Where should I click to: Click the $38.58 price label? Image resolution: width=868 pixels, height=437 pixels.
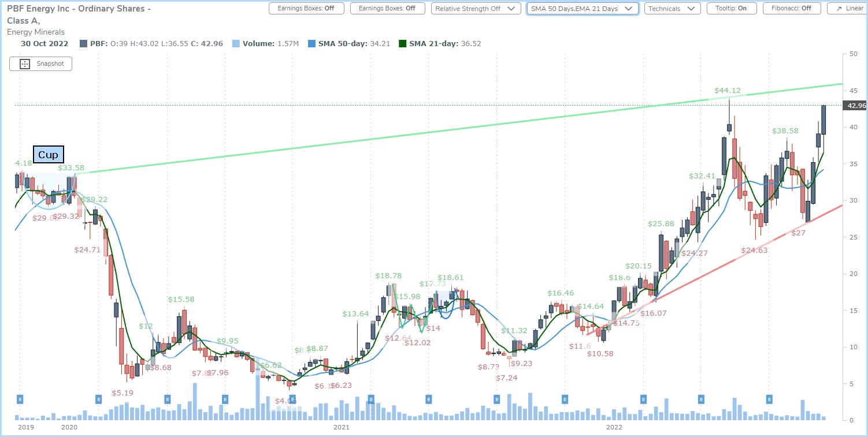click(785, 130)
